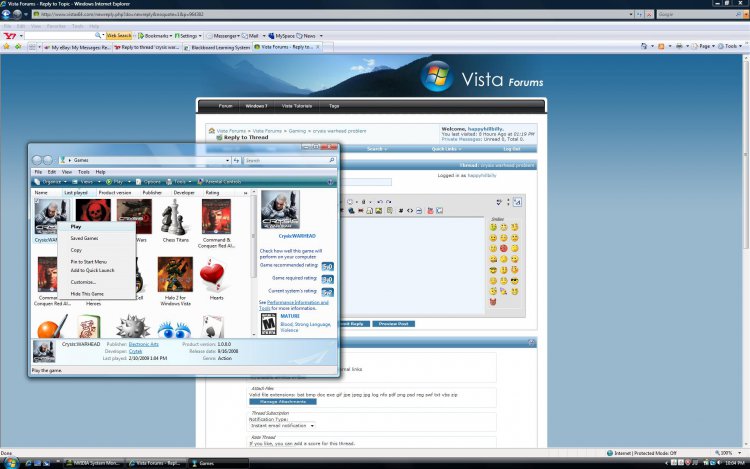Viewport: 750px width, 469px height.
Task: Open the Notification Type dropdown
Action: [x=282, y=425]
